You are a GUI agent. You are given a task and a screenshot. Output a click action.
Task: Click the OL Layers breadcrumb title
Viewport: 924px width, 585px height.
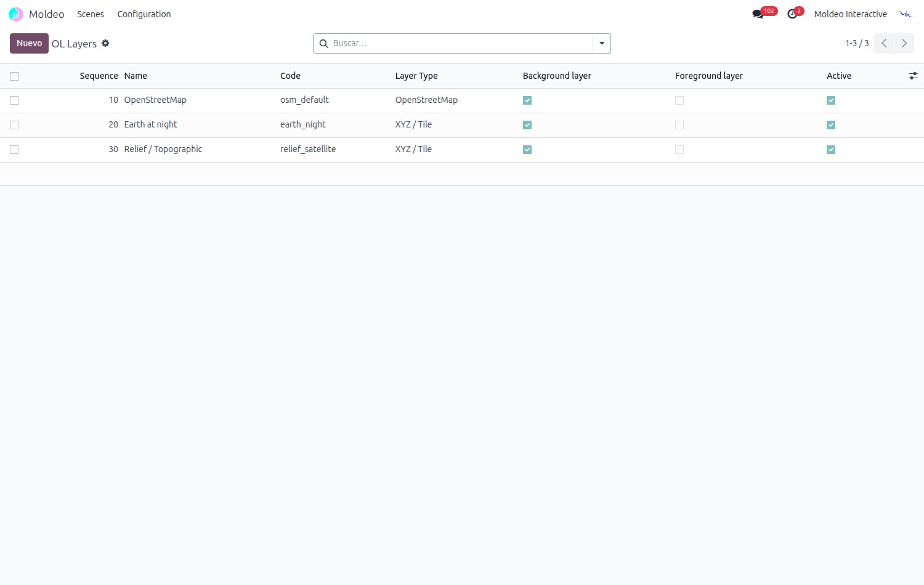click(74, 44)
